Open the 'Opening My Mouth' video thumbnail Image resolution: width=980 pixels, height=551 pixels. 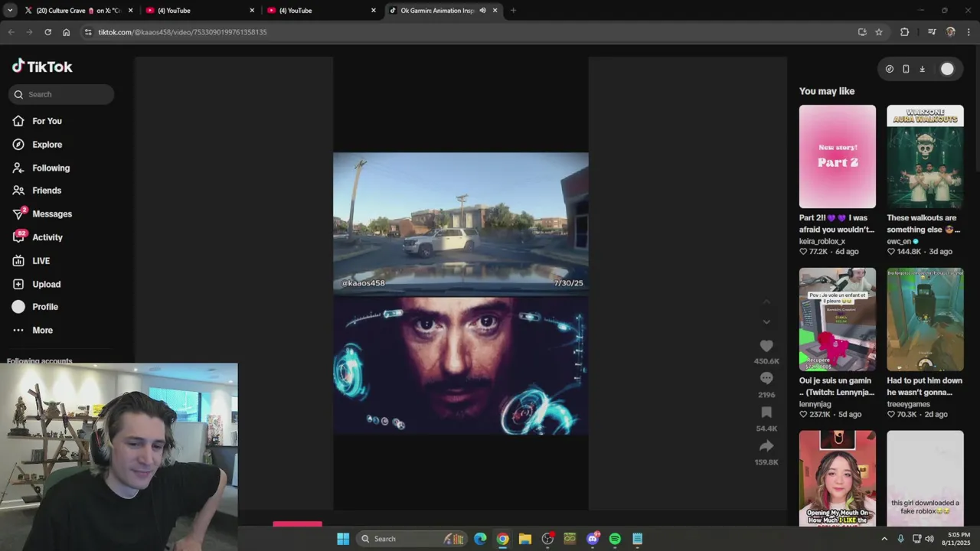click(838, 478)
